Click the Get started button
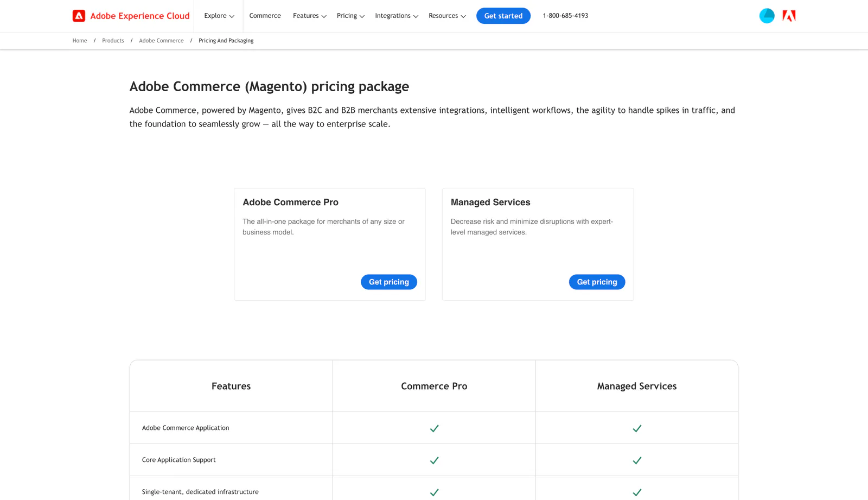 pyautogui.click(x=503, y=16)
